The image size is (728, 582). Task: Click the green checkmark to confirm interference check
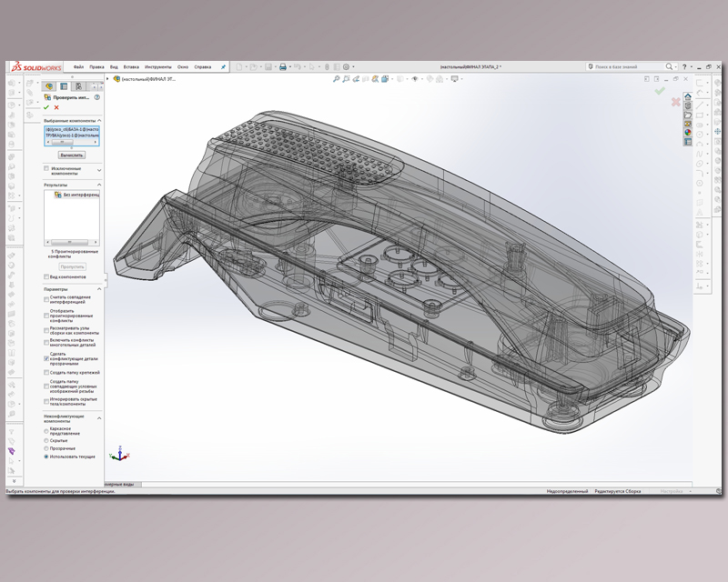point(46,107)
